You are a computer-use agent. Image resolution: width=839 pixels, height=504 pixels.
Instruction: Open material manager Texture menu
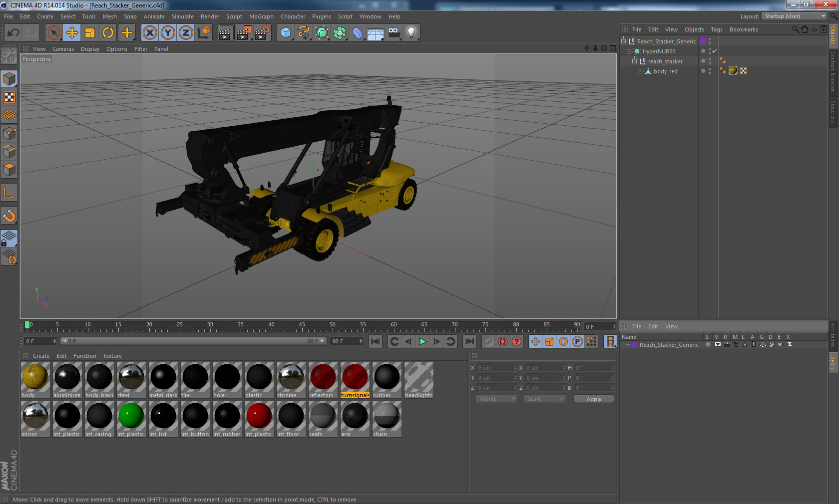[x=112, y=356]
